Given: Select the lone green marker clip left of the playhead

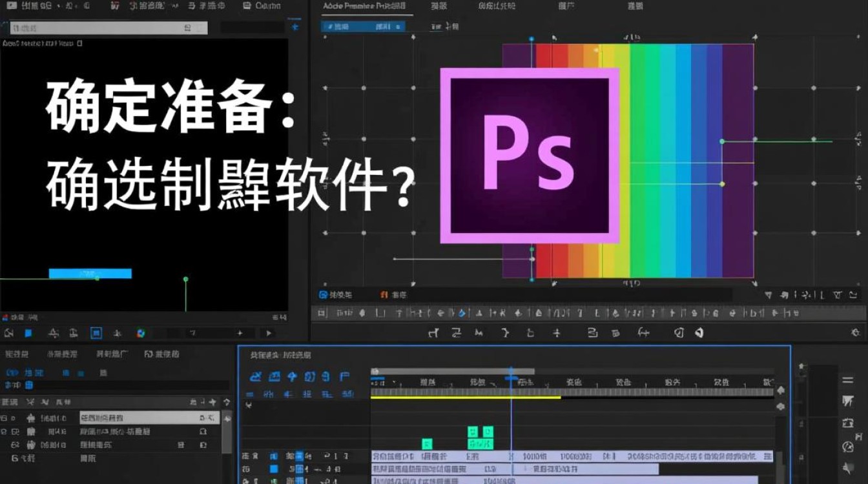Looking at the screenshot, I should pyautogui.click(x=426, y=443).
